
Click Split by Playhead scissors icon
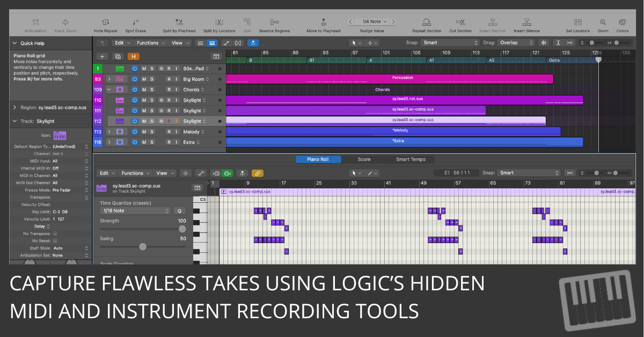tap(179, 23)
